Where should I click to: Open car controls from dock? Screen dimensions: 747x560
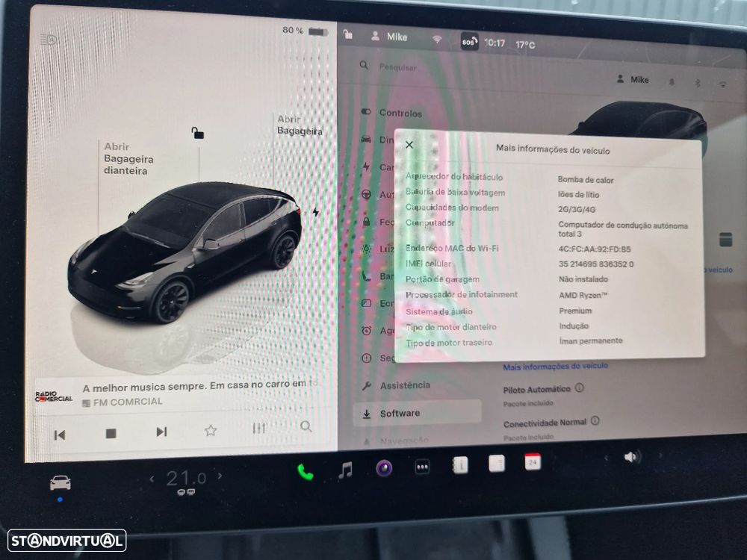point(61,483)
